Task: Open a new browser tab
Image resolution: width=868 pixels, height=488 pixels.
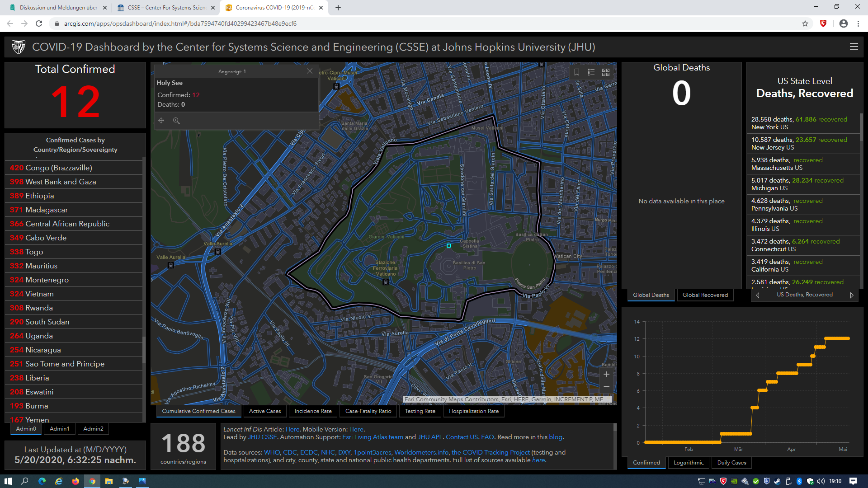Action: pos(338,8)
